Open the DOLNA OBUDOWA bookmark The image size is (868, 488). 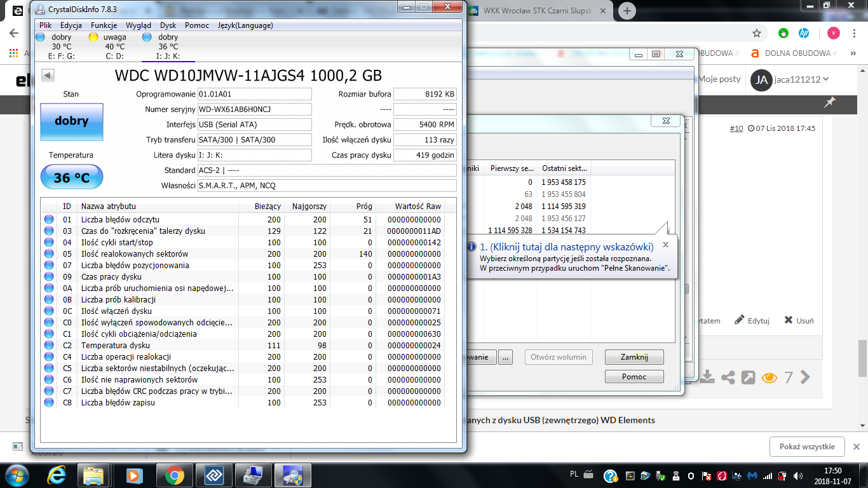coord(794,53)
